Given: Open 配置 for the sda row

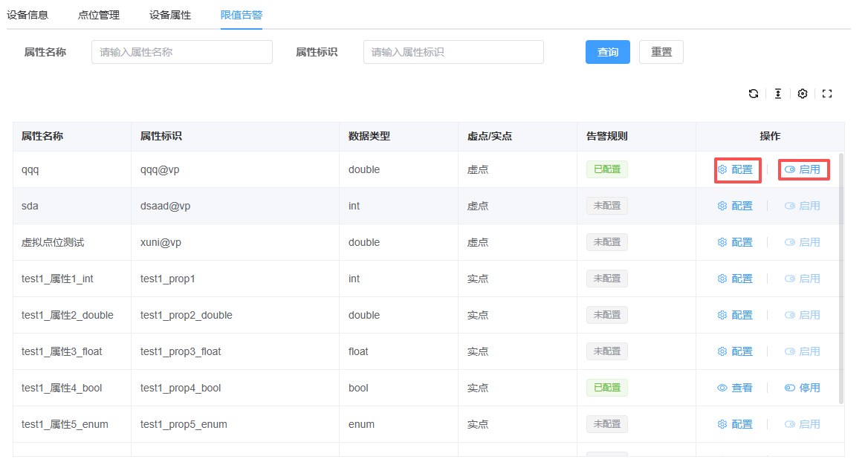Looking at the screenshot, I should click(x=736, y=206).
